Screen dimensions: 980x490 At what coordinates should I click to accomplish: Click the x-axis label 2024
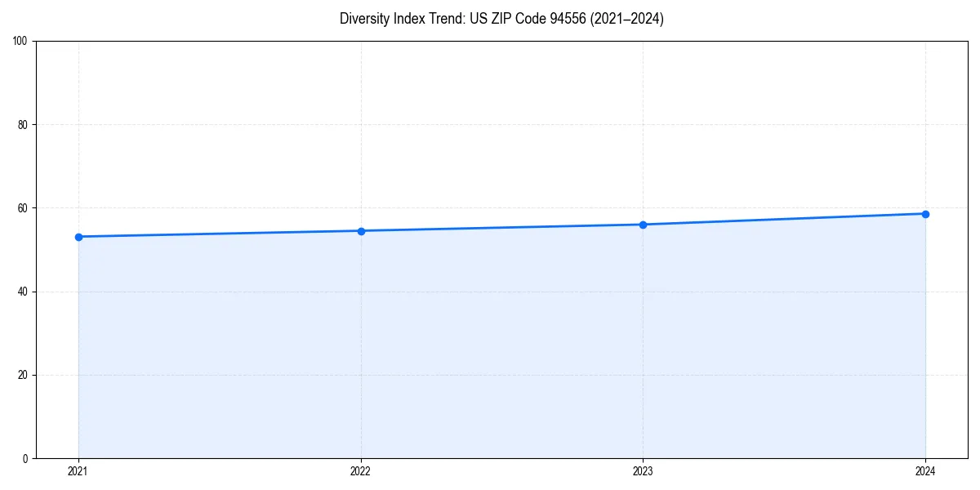925,471
